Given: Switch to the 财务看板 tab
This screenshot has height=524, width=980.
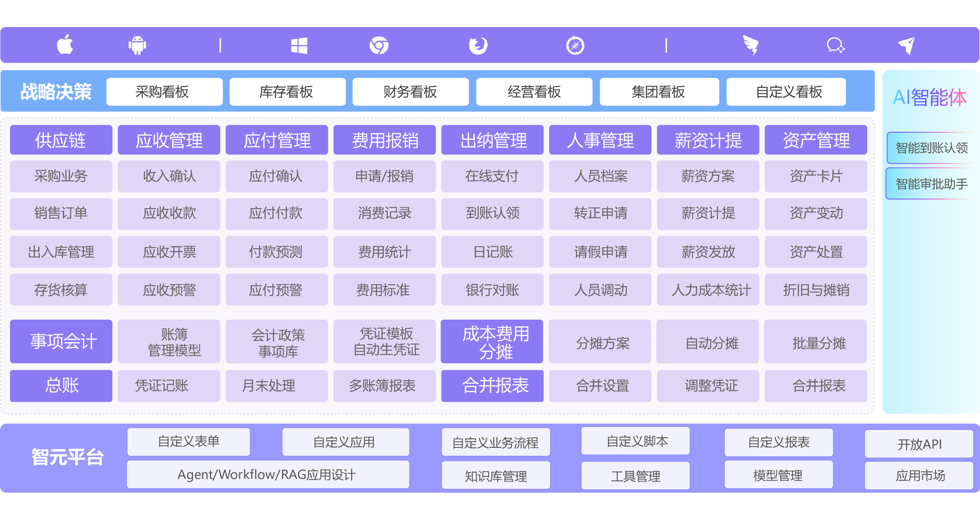Looking at the screenshot, I should pos(410,92).
